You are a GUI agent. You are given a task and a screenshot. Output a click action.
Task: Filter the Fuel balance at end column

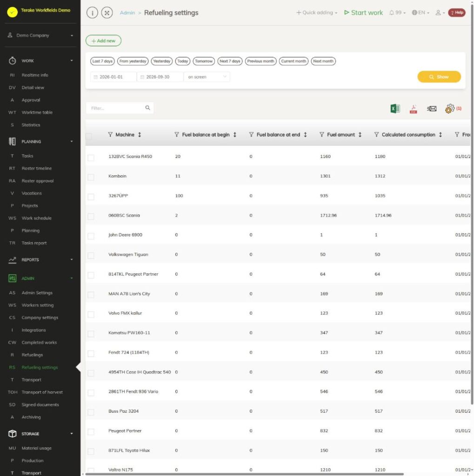pyautogui.click(x=251, y=134)
